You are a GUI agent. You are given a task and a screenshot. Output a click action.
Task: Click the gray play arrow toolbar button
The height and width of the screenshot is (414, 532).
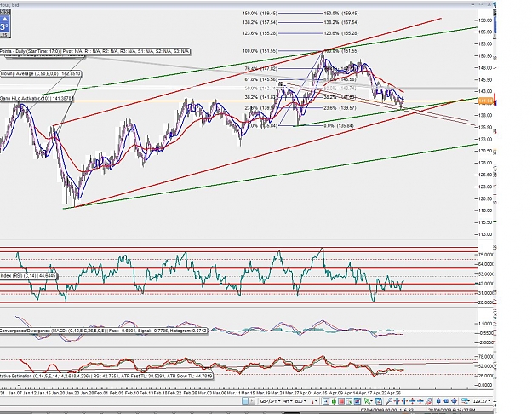pyautogui.click(x=252, y=401)
